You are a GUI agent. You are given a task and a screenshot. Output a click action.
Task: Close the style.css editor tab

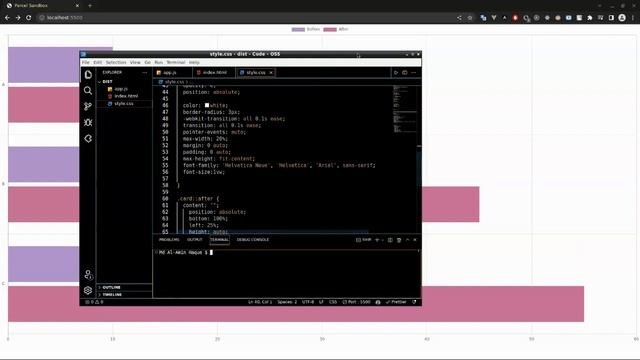pos(271,73)
